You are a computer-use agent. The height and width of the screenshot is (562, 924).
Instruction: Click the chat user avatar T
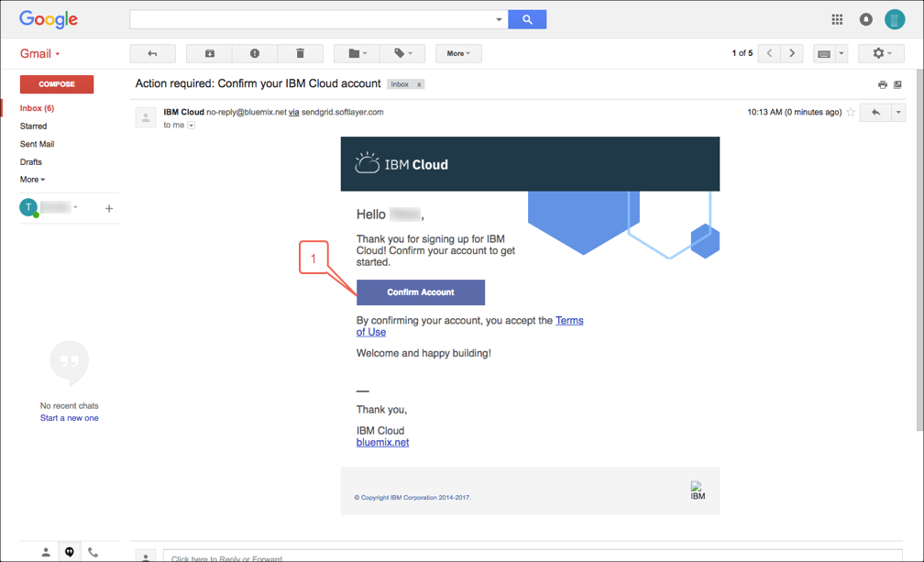point(28,207)
